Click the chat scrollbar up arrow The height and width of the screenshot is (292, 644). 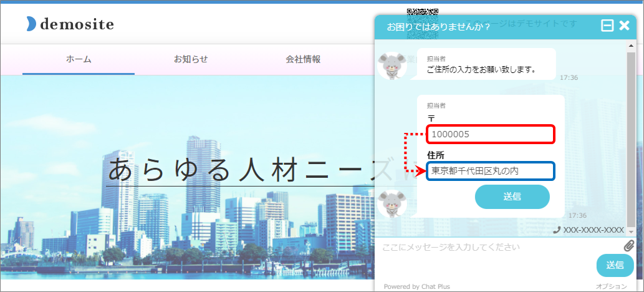[631, 46]
